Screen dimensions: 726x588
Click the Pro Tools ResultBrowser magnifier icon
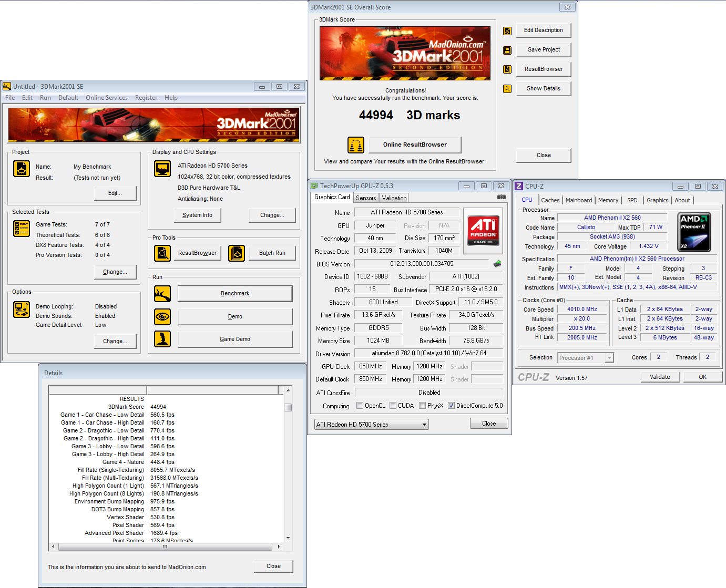(x=162, y=253)
